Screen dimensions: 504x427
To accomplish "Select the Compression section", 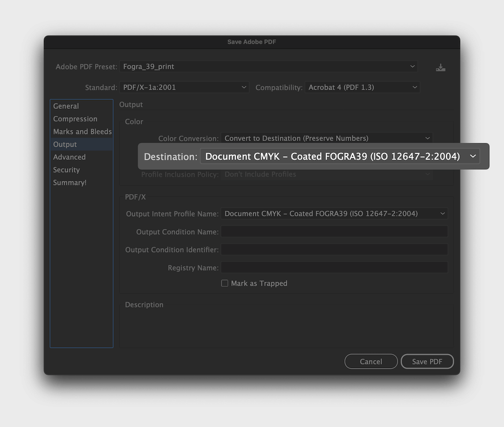I will point(82,119).
